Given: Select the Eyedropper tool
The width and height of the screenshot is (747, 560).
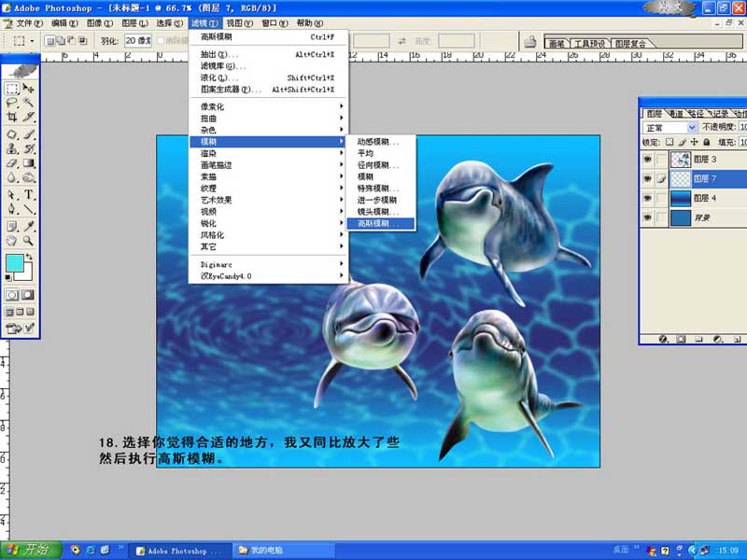Looking at the screenshot, I should point(29,226).
